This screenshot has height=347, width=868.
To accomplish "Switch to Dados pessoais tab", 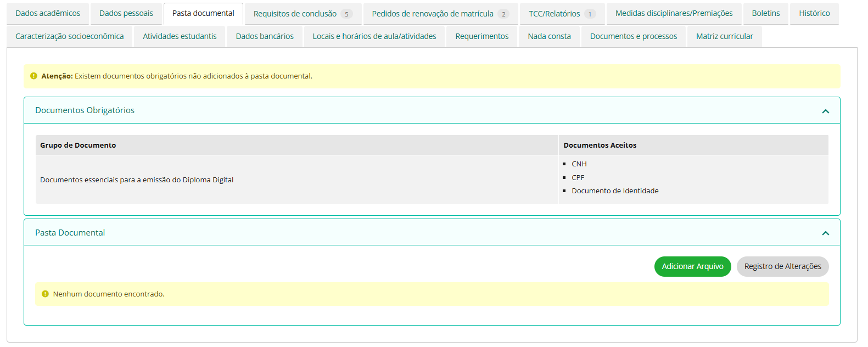I will [x=126, y=13].
